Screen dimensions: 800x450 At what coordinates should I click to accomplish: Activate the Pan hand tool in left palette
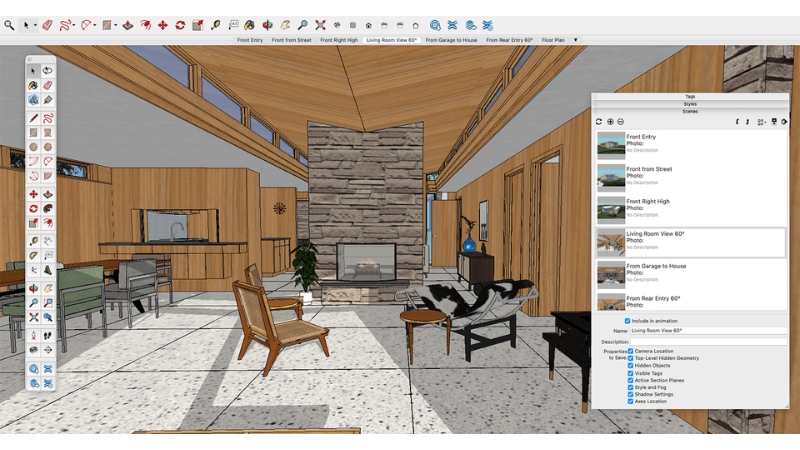47,288
